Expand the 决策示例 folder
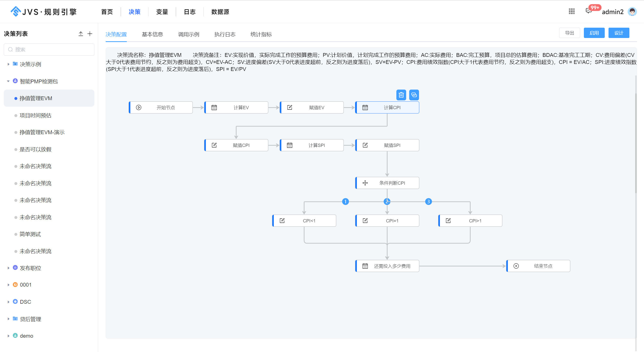 (8, 64)
